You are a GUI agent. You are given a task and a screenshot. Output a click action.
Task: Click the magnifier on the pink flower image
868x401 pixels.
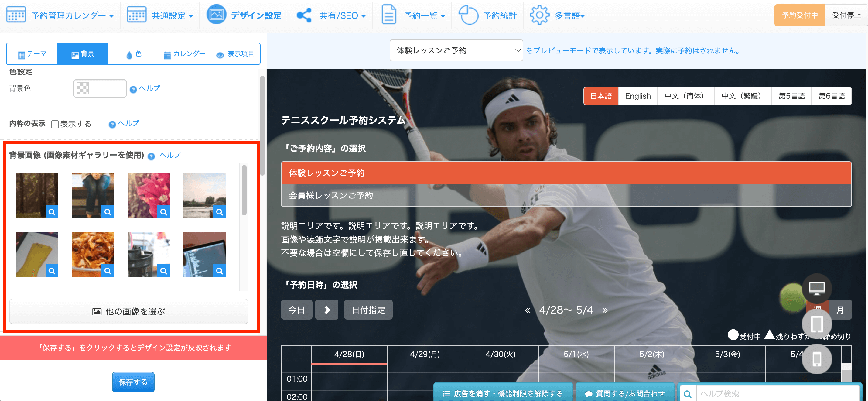tap(164, 212)
